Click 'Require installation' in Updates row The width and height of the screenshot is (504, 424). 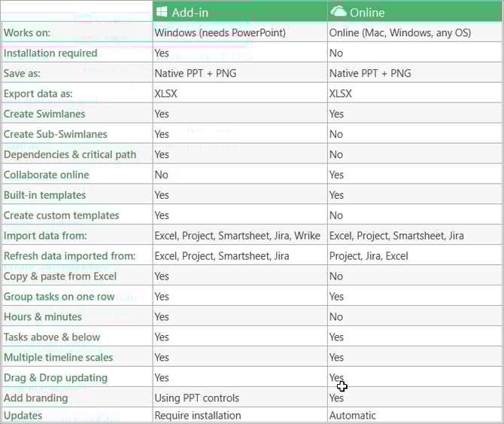coord(198,415)
